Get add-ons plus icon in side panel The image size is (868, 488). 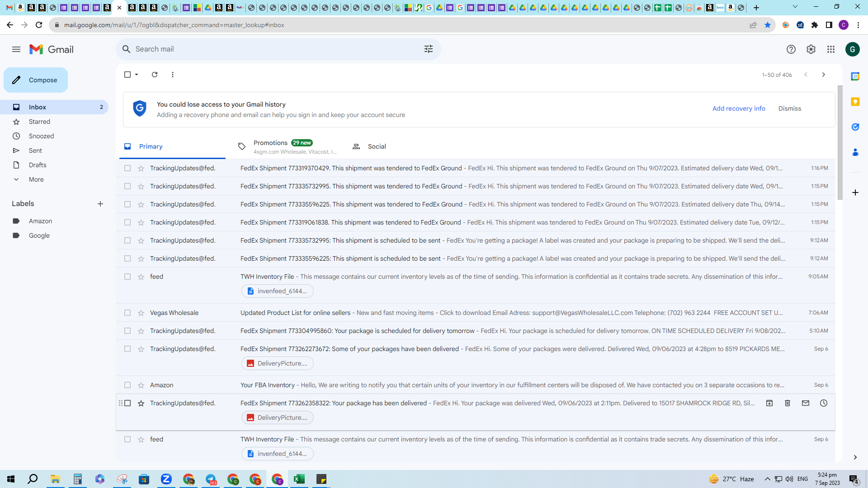(855, 192)
